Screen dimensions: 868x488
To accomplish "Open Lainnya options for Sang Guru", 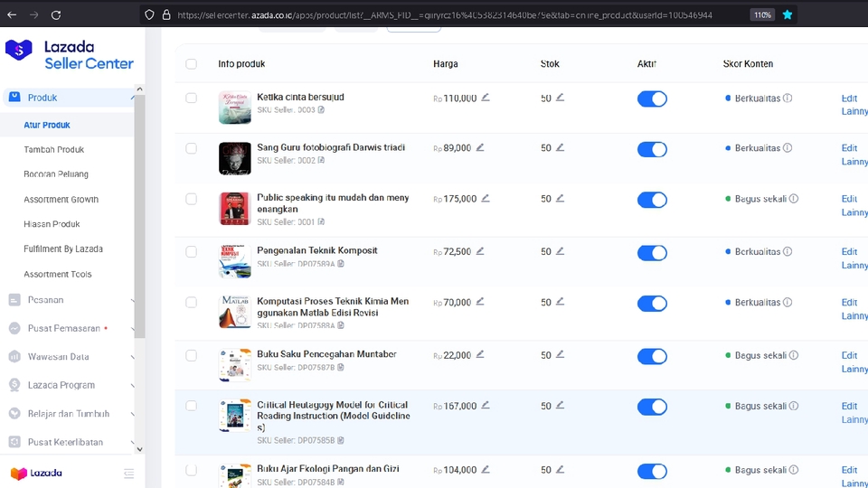I will pyautogui.click(x=854, y=162).
